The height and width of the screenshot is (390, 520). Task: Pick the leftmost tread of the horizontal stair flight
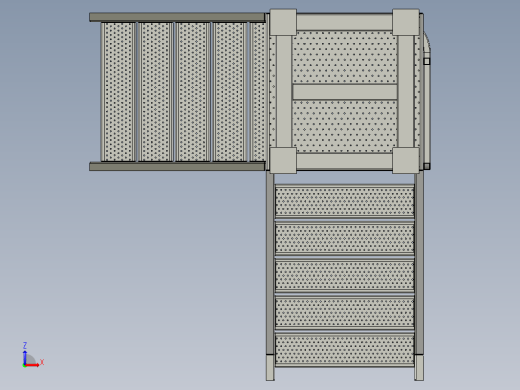(118, 92)
